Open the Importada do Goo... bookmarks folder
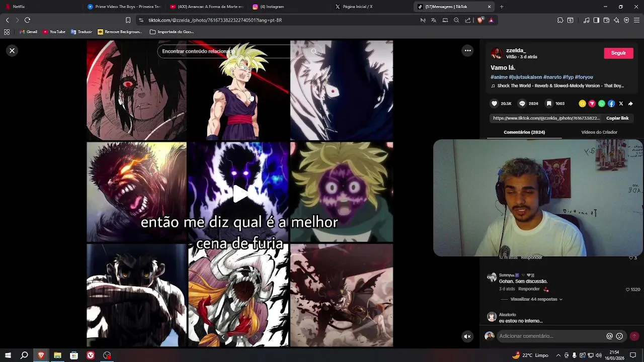This screenshot has height=362, width=644. 172,32
